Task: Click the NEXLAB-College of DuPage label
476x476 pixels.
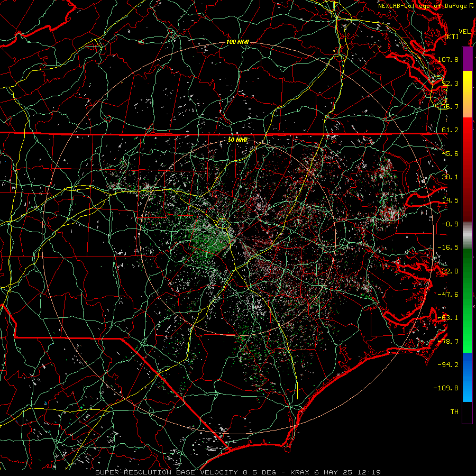Action: pos(425,6)
